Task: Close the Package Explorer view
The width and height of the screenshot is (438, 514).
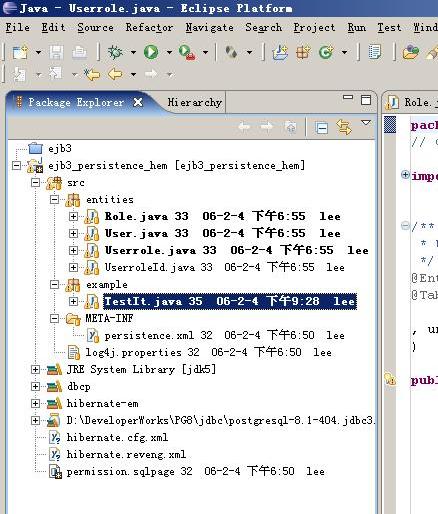Action: point(138,102)
